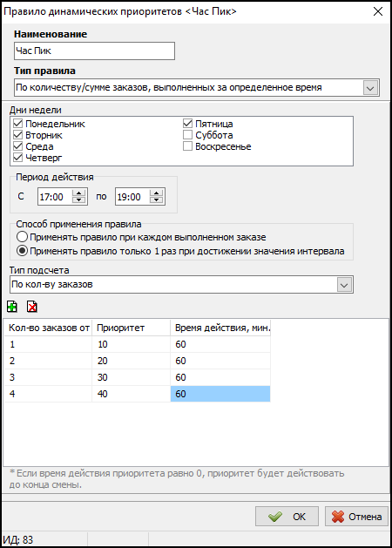392x548 pixels.
Task: Select order count cell with value 3
Action: pyautogui.click(x=48, y=377)
